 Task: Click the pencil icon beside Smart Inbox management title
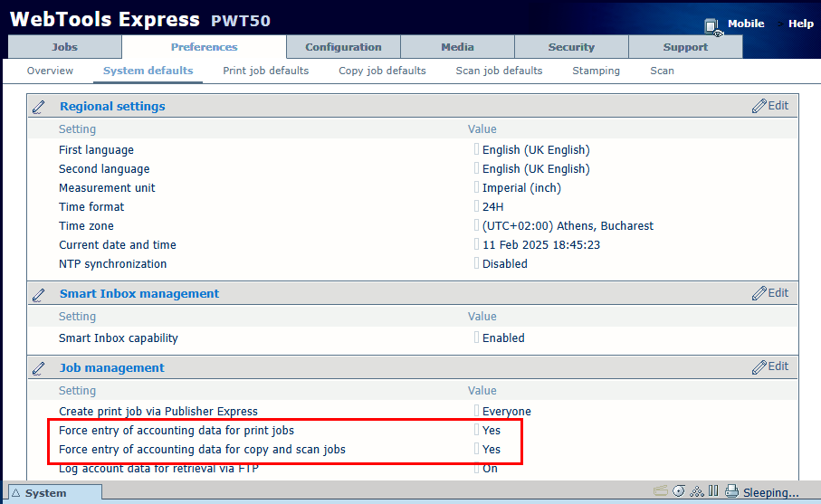click(39, 294)
